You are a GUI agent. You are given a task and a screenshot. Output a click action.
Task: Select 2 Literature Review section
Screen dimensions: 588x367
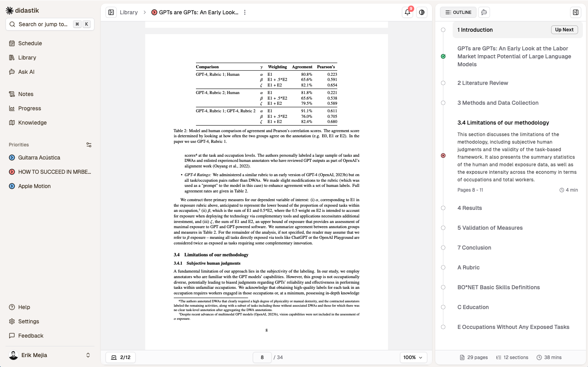482,83
